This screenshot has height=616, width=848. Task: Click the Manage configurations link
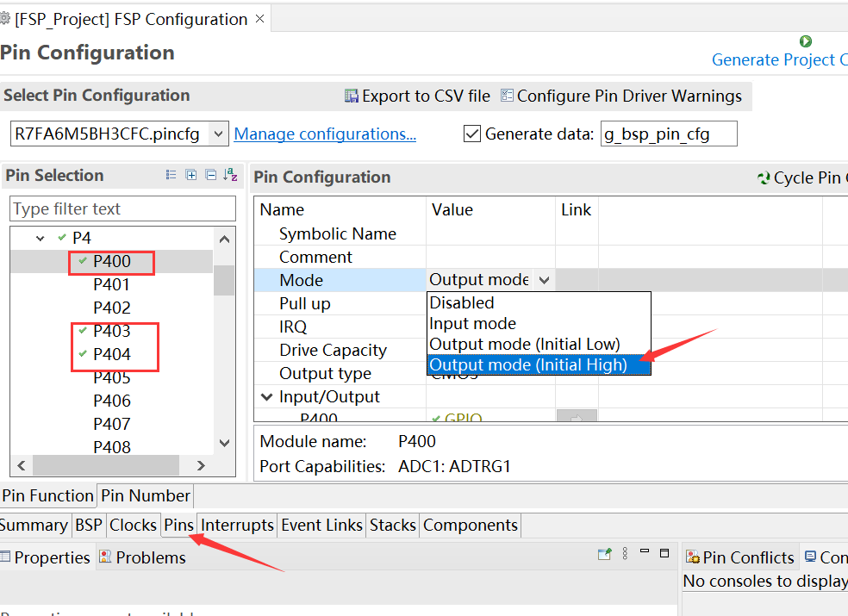(x=325, y=134)
